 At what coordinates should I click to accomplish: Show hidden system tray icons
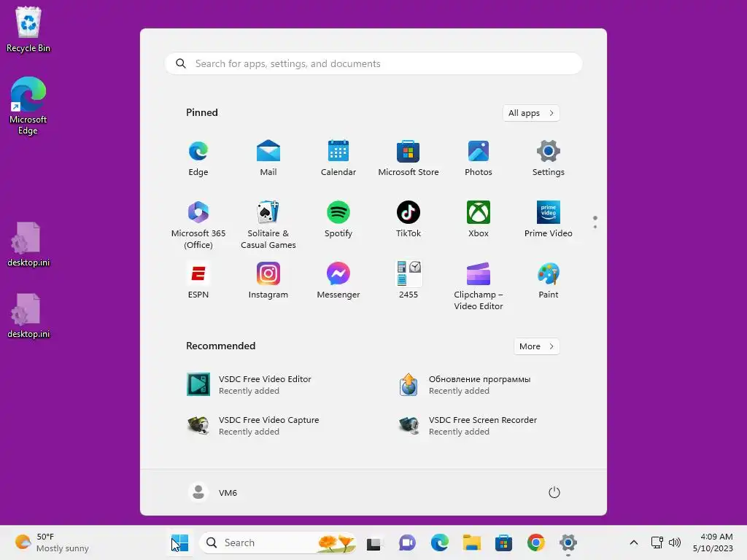[634, 542]
